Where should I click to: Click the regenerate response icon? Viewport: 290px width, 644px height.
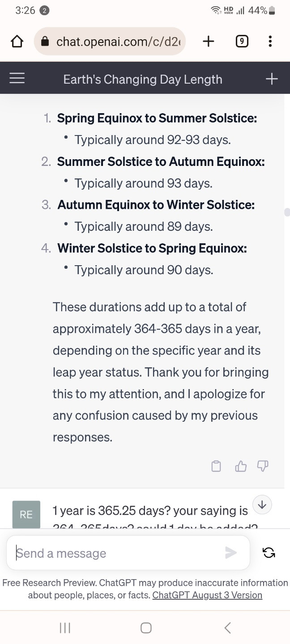(x=269, y=553)
